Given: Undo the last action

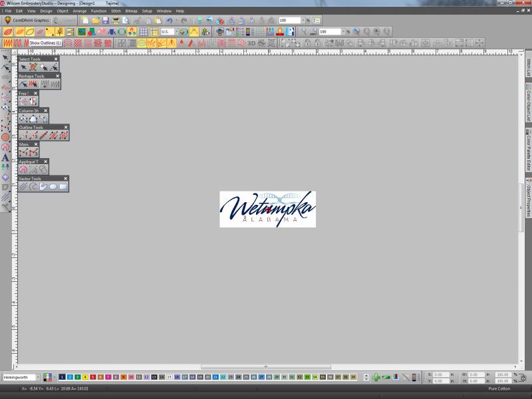Looking at the screenshot, I should (x=170, y=21).
